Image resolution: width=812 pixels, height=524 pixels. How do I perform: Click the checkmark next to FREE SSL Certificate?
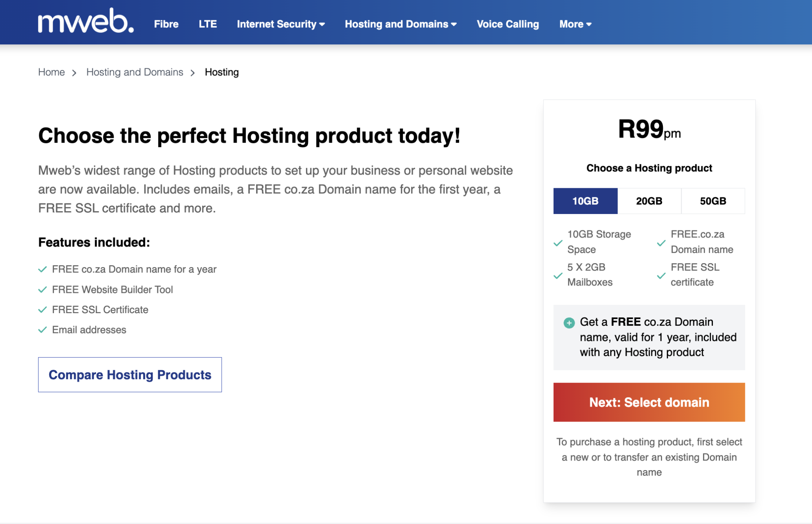coord(43,310)
